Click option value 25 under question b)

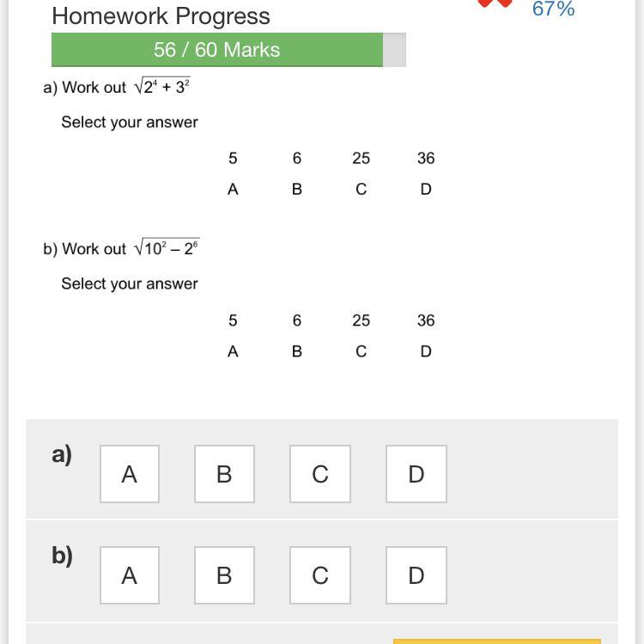coord(361,320)
